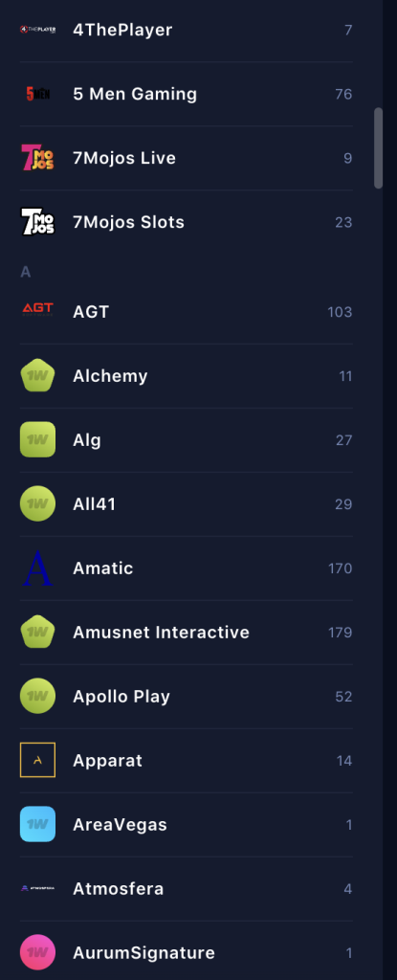Image resolution: width=397 pixels, height=980 pixels.
Task: Click the pink AurumSignature round icon
Action: point(37,952)
